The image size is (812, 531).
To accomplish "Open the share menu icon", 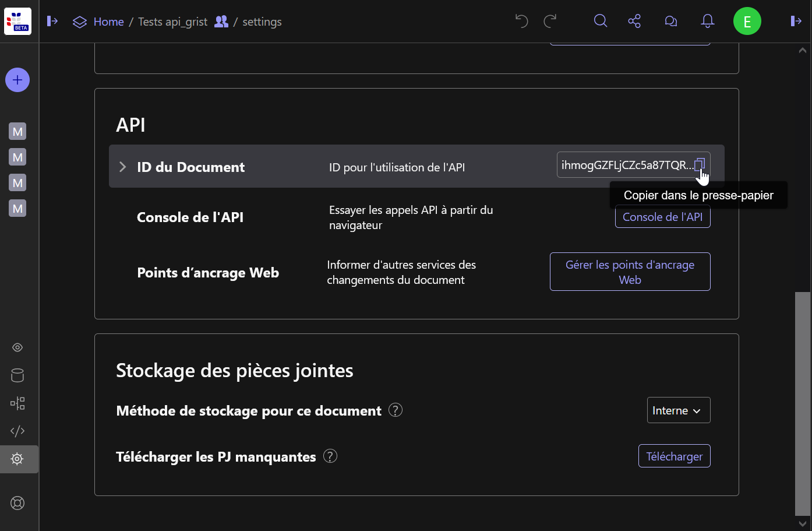I will 634,22.
